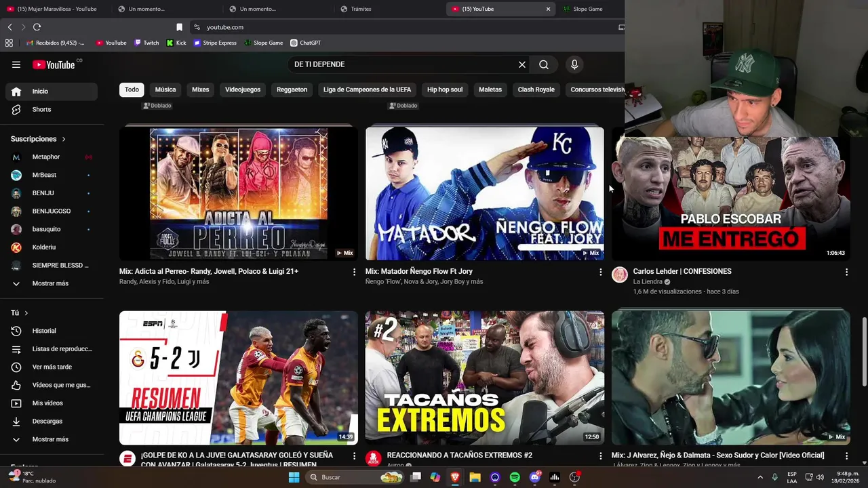The width and height of the screenshot is (868, 488).
Task: Clear the search text with the X icon
Action: (x=522, y=64)
